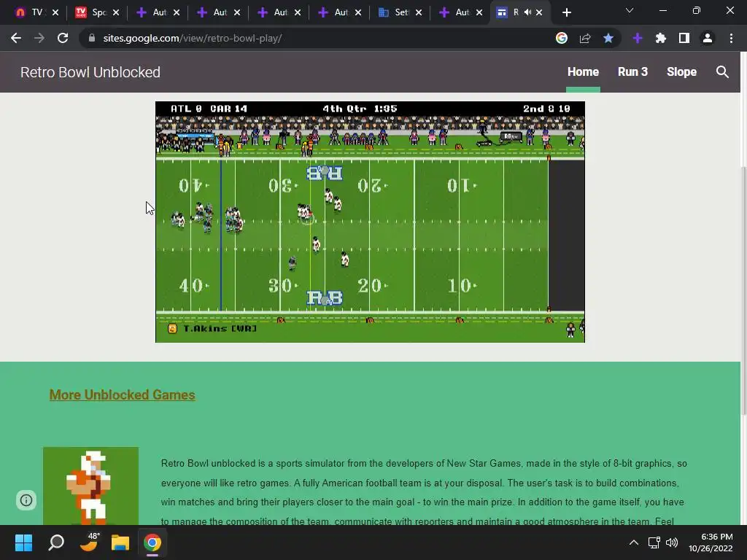Go back using the browser back arrow
Viewport: 747px width, 560px height.
pos(16,38)
